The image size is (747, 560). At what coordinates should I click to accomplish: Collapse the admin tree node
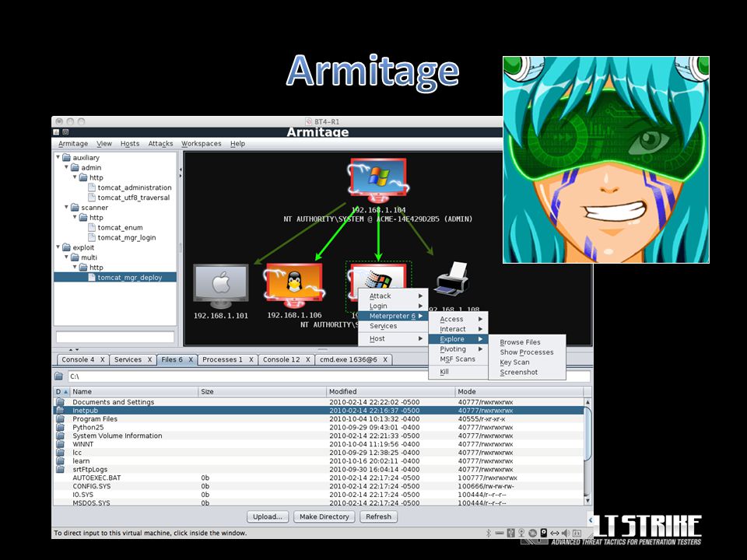click(66, 167)
